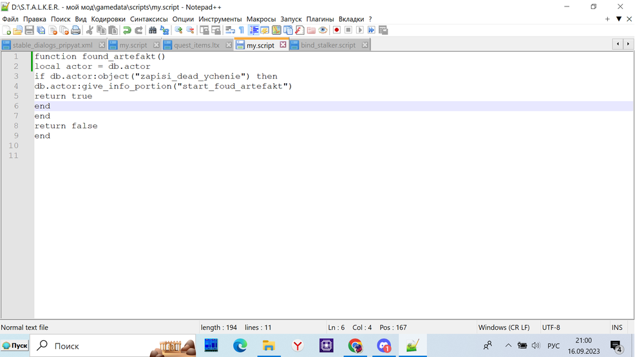Toggle Word wrap toolbar button
The height and width of the screenshot is (357, 644).
(x=230, y=30)
